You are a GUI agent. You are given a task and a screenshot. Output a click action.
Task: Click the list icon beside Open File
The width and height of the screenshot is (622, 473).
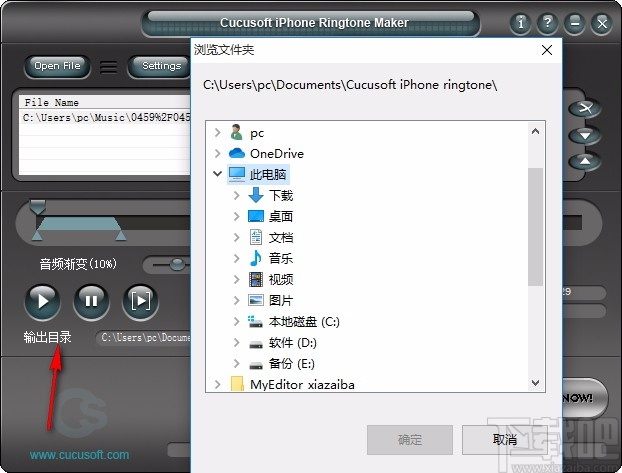point(108,67)
